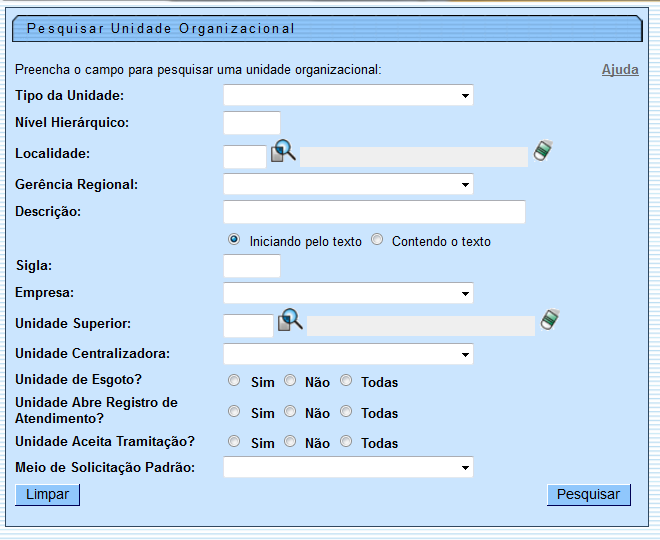Clear Unidade Superior using eraser icon
The height and width of the screenshot is (540, 660).
(x=550, y=320)
